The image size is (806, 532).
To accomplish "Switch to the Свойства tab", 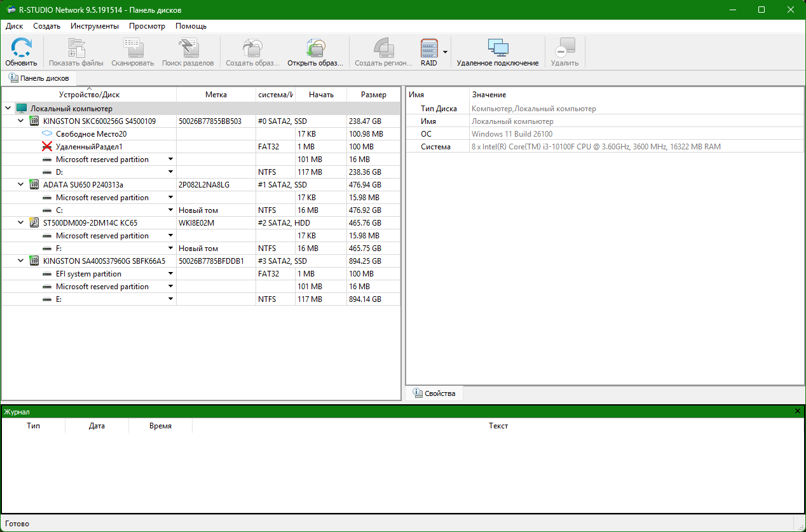I will [435, 393].
